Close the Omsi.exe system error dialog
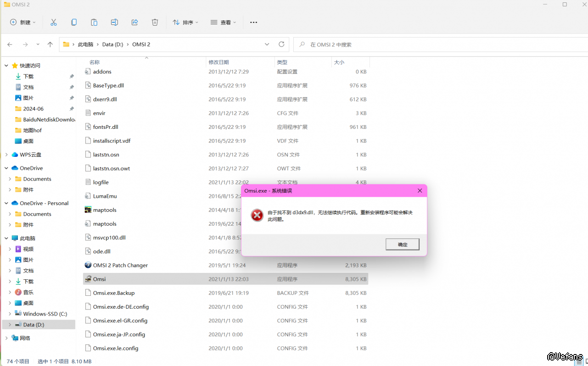This screenshot has width=588, height=366. [x=420, y=191]
